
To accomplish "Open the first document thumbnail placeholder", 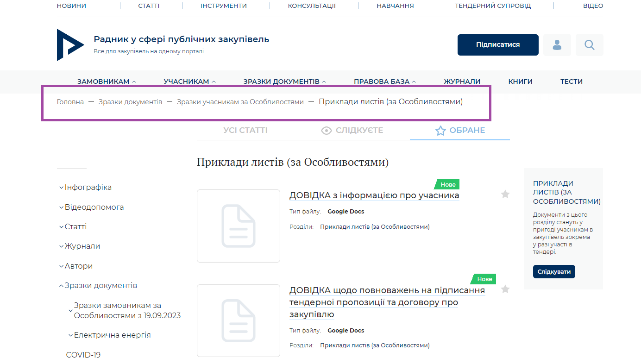I will tap(238, 226).
